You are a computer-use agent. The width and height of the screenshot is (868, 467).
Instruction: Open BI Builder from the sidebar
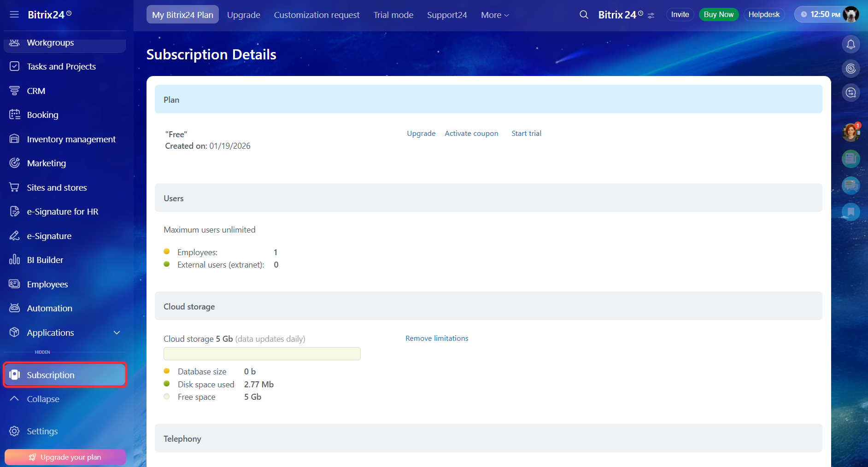pos(45,260)
